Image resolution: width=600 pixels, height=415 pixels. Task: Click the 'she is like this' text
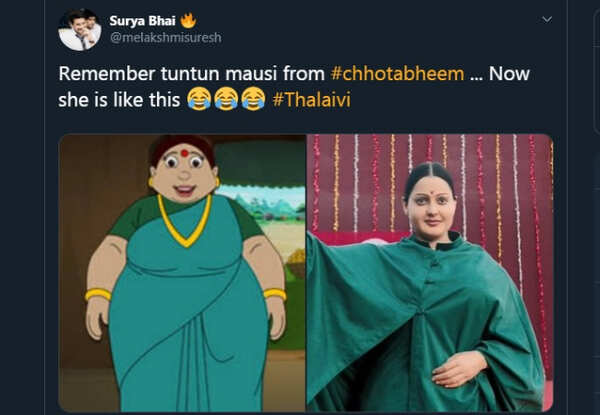119,100
